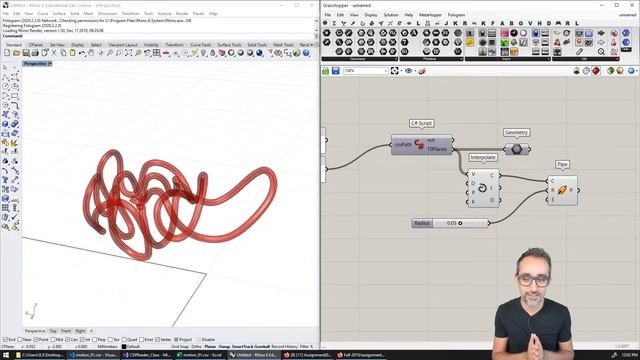Image resolution: width=640 pixels, height=360 pixels.
Task: Switch to the Top viewport tab
Action: [53, 331]
